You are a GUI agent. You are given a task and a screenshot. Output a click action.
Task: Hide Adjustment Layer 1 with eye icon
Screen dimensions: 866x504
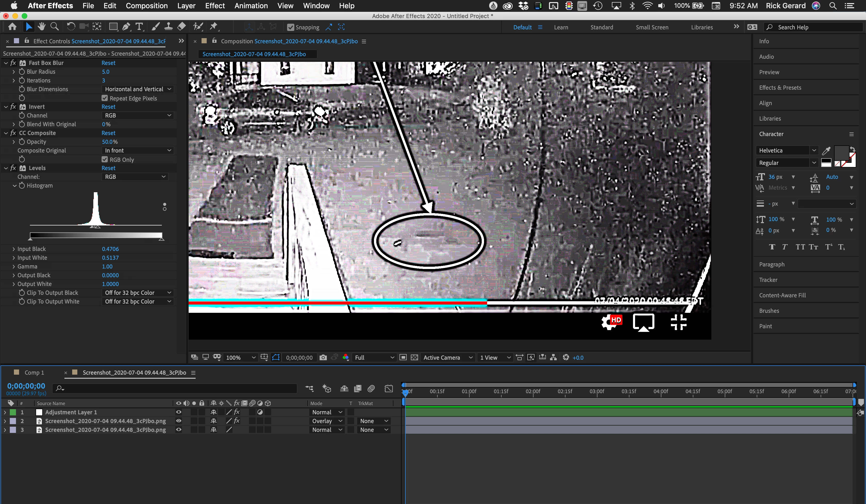pos(178,412)
